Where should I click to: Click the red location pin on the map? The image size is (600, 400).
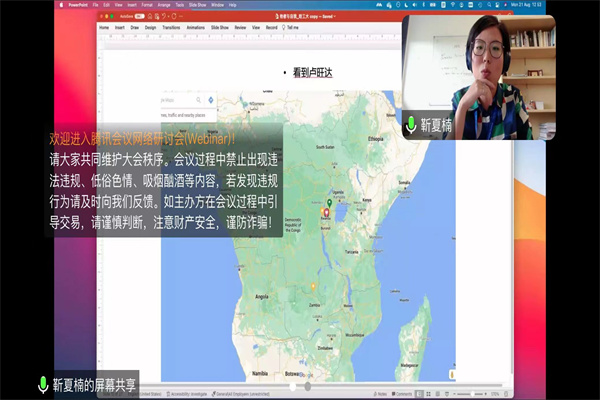327,213
